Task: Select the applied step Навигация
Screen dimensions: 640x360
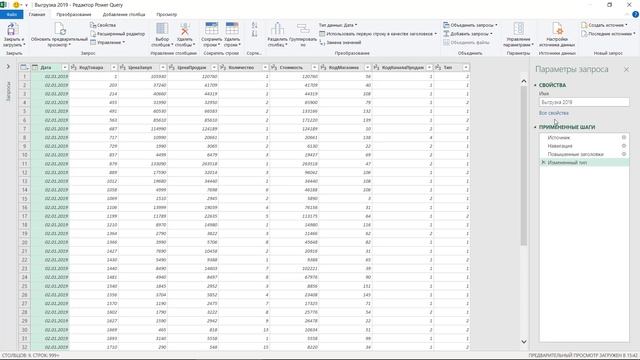Action: [x=560, y=146]
